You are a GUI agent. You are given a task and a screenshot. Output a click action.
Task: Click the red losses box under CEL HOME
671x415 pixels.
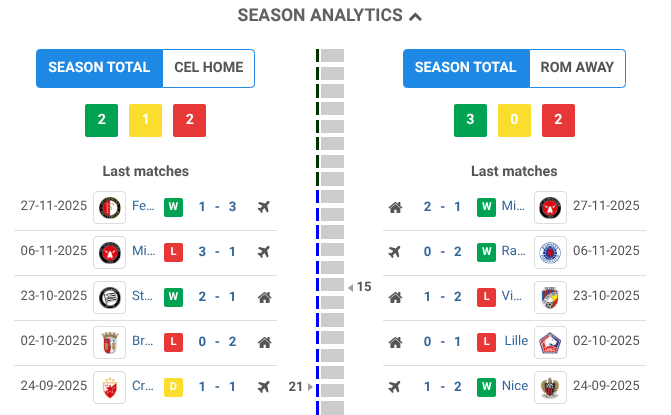pos(189,121)
